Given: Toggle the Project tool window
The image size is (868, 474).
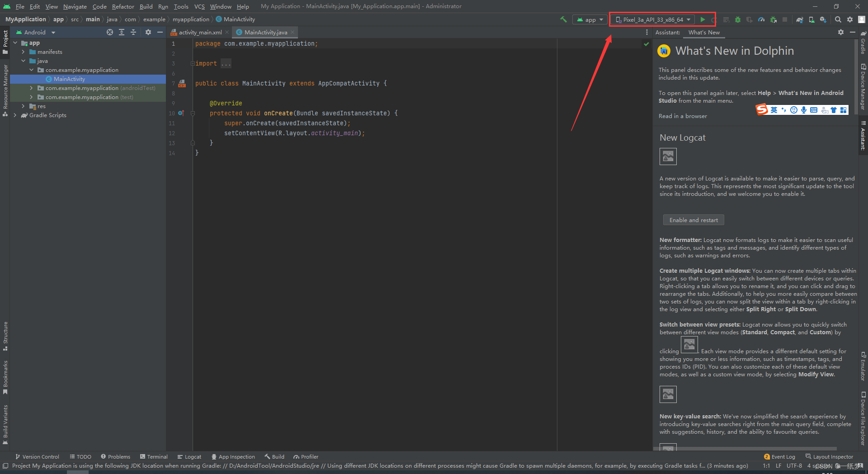Looking at the screenshot, I should tap(5, 42).
